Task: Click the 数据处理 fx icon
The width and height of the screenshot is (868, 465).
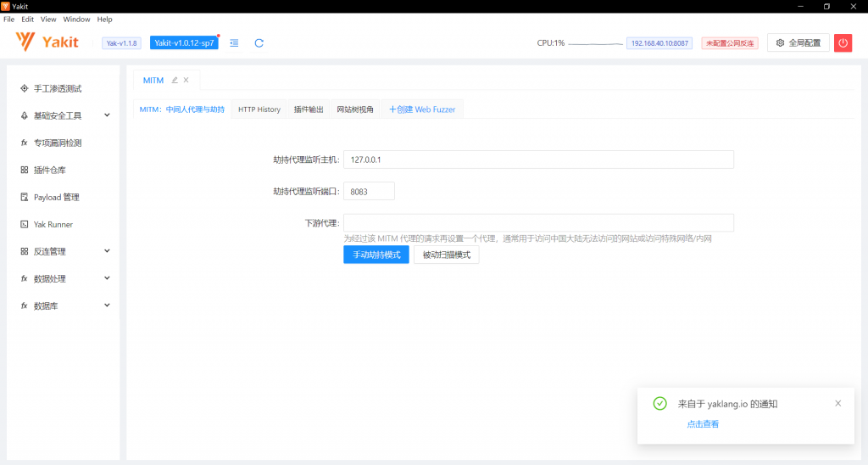Action: pos(25,278)
